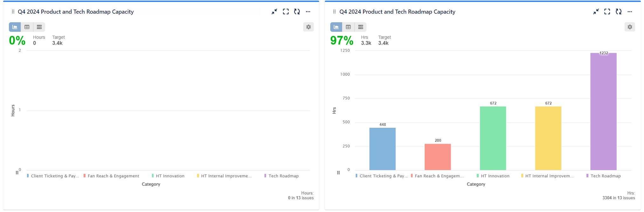The image size is (644, 212).
Task: Toggle Fan Reach legend in the 97% gadget
Action: (x=437, y=176)
